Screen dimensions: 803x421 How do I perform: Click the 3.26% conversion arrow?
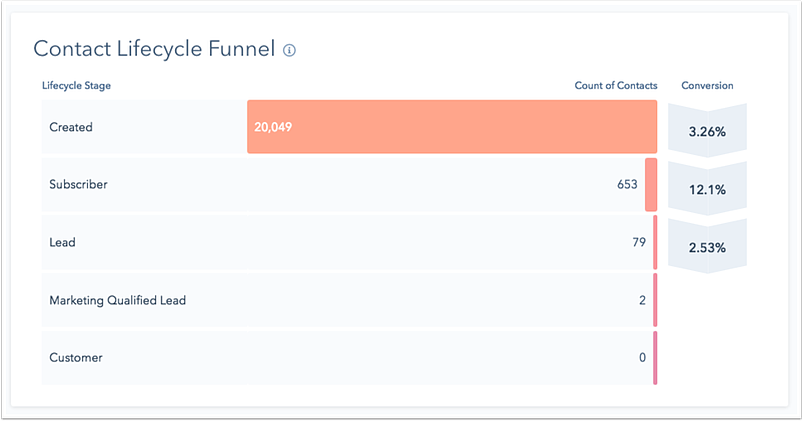tap(707, 131)
